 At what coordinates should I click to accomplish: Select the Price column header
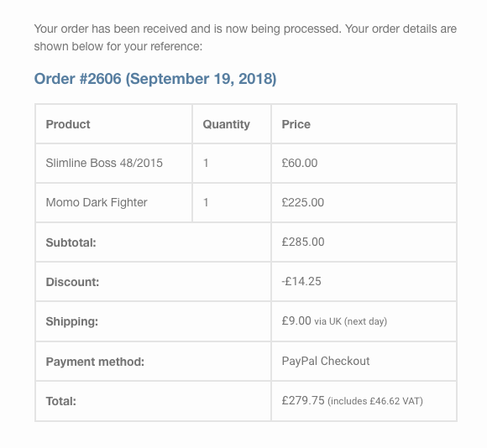(x=296, y=124)
